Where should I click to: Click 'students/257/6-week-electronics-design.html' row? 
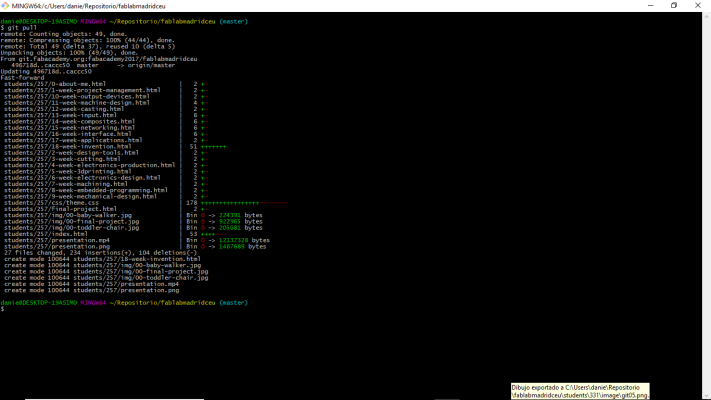[106, 178]
